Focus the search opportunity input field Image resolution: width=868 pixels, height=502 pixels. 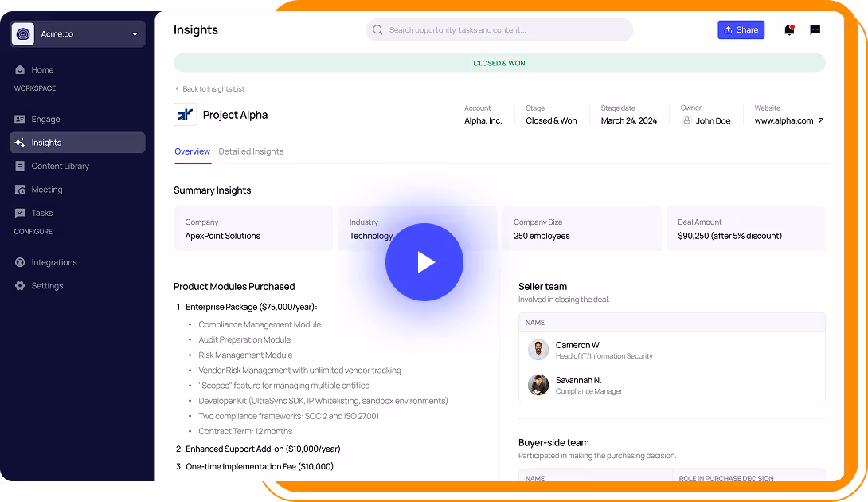pyautogui.click(x=499, y=30)
